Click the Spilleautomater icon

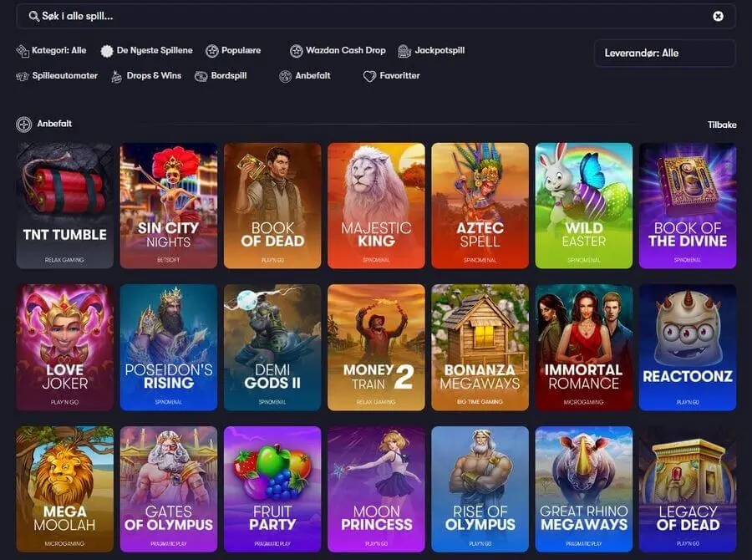(x=23, y=76)
